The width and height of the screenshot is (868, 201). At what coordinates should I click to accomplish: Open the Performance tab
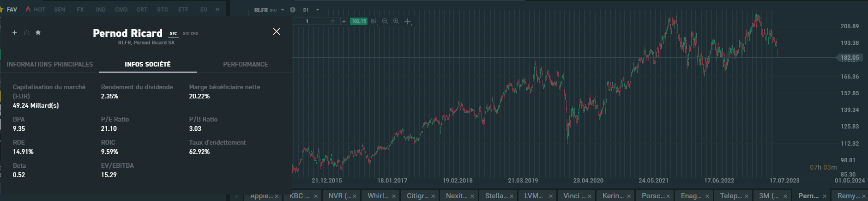(x=245, y=64)
